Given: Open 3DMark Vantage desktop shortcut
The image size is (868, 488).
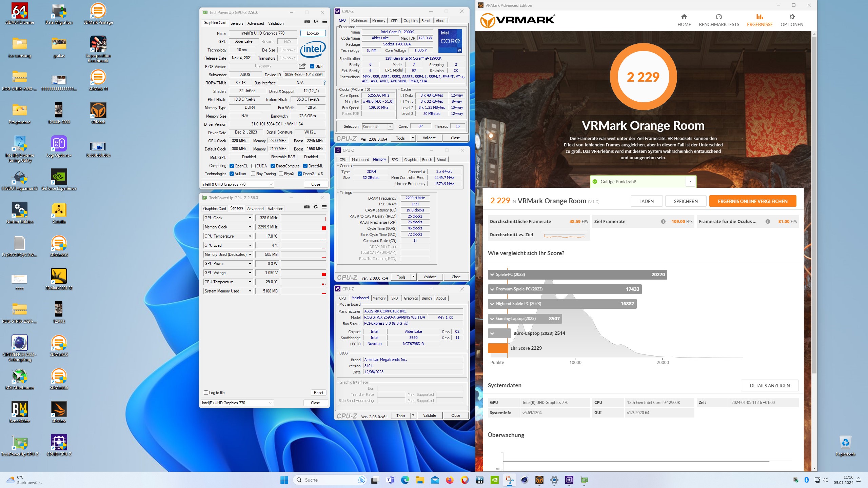Looking at the screenshot, I should (x=98, y=14).
